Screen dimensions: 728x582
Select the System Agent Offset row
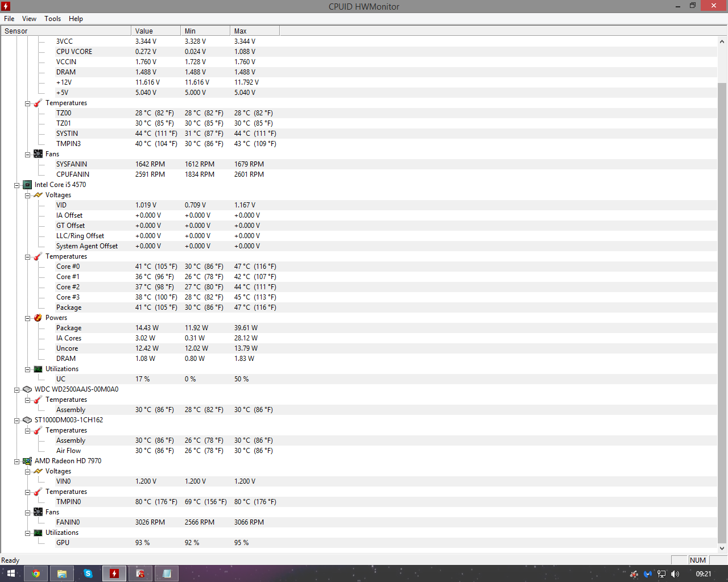pyautogui.click(x=359, y=246)
